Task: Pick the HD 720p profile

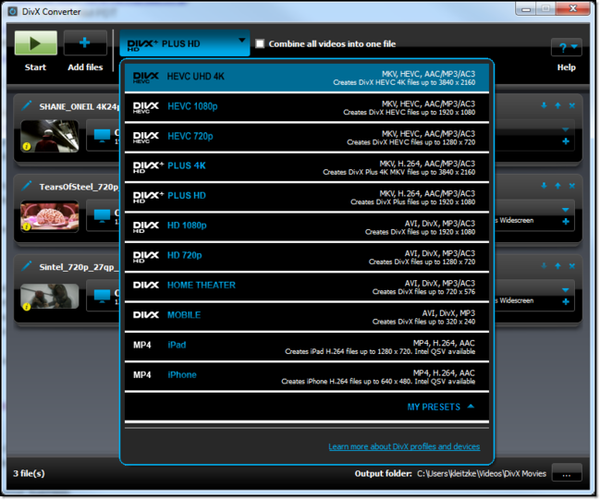Action: [x=307, y=257]
